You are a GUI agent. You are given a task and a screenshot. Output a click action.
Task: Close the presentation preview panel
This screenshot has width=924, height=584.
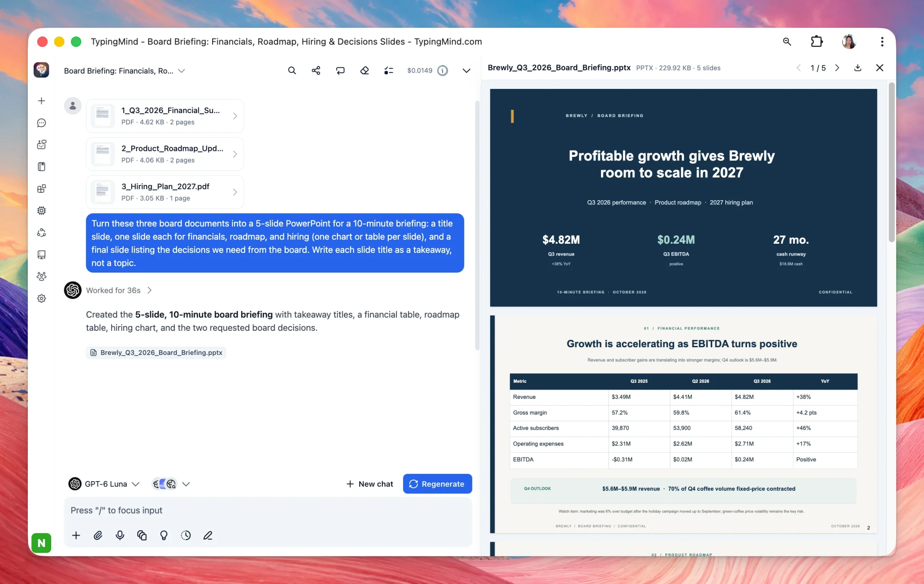879,68
